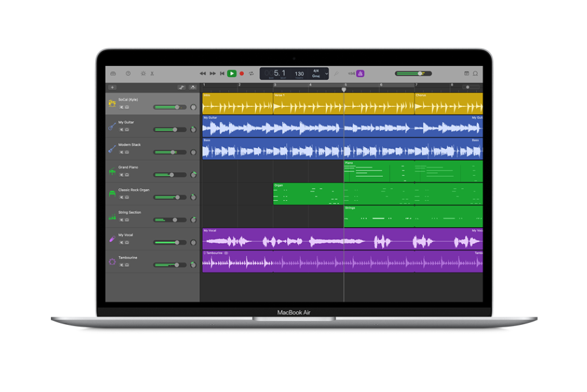587x392 pixels.
Task: Click the bar position display 5.1
Action: [280, 73]
